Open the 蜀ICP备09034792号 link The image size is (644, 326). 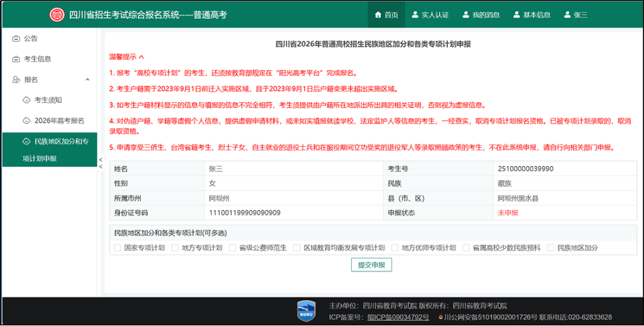pyautogui.click(x=398, y=318)
